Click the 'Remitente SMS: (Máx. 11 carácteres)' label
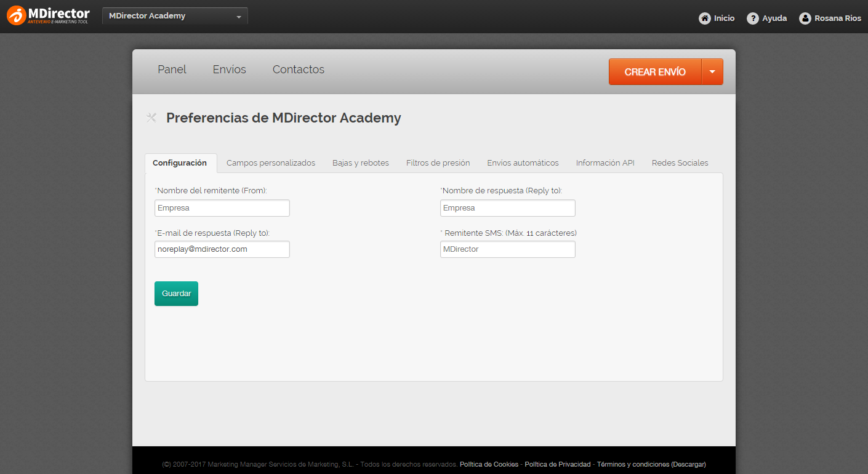868x474 pixels. [508, 233]
